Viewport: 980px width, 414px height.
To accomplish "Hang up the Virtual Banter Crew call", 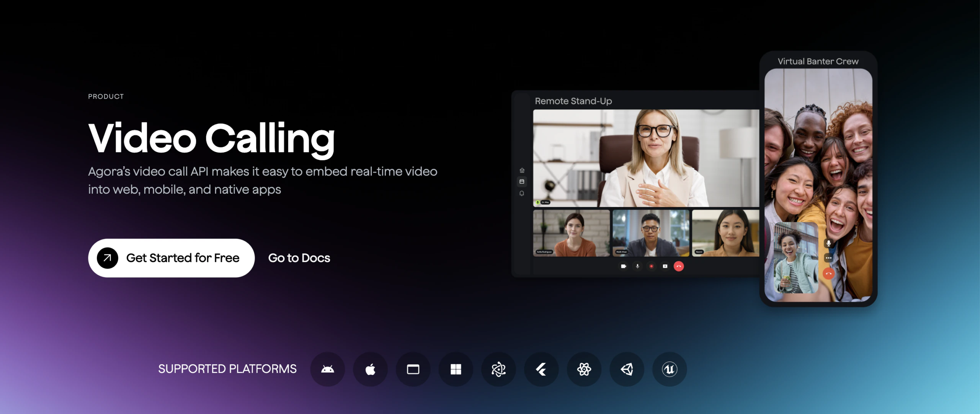I will (x=828, y=273).
